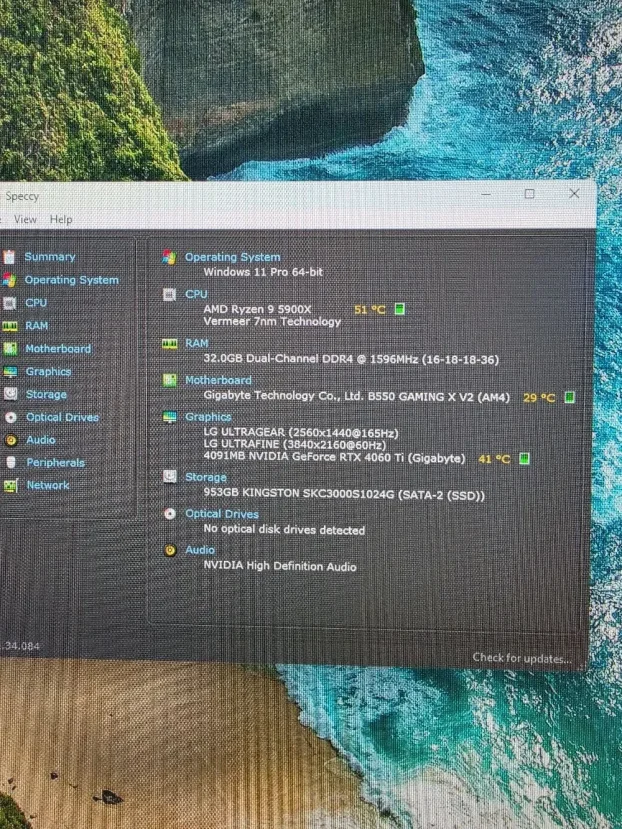Maximize the Speccy window
The height and width of the screenshot is (829, 622).
(529, 194)
